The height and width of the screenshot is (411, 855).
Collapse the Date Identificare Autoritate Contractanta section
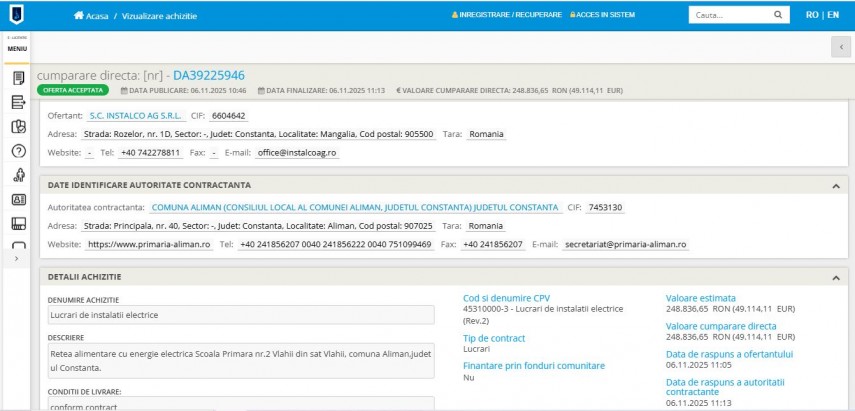click(835, 185)
